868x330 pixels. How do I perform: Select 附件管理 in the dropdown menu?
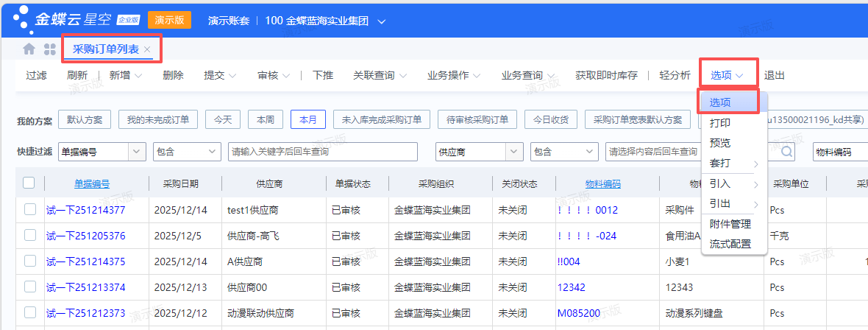pos(730,224)
